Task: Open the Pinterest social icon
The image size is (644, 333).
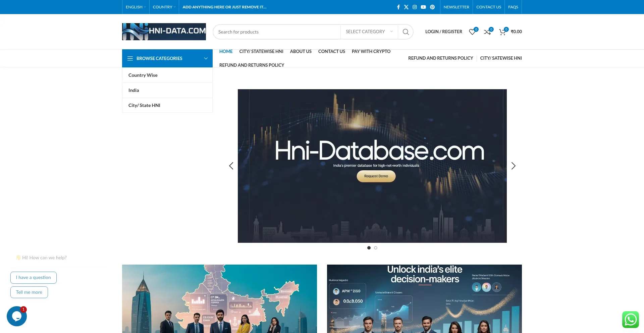Action: point(432,7)
